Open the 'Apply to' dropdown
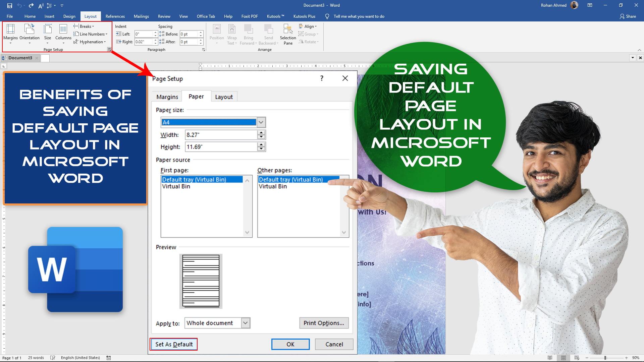Viewport: 644px width, 362px height. pyautogui.click(x=245, y=323)
